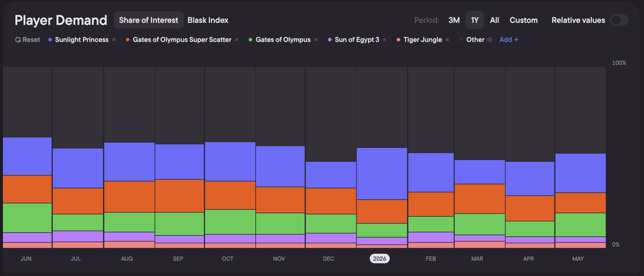The width and height of the screenshot is (644, 276).
Task: Click the Other legend label
Action: click(475, 40)
